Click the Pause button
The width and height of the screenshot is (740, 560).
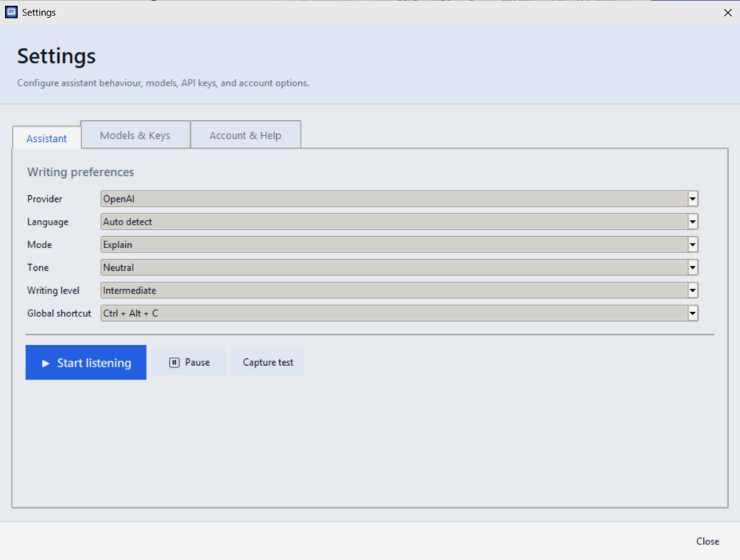point(188,362)
